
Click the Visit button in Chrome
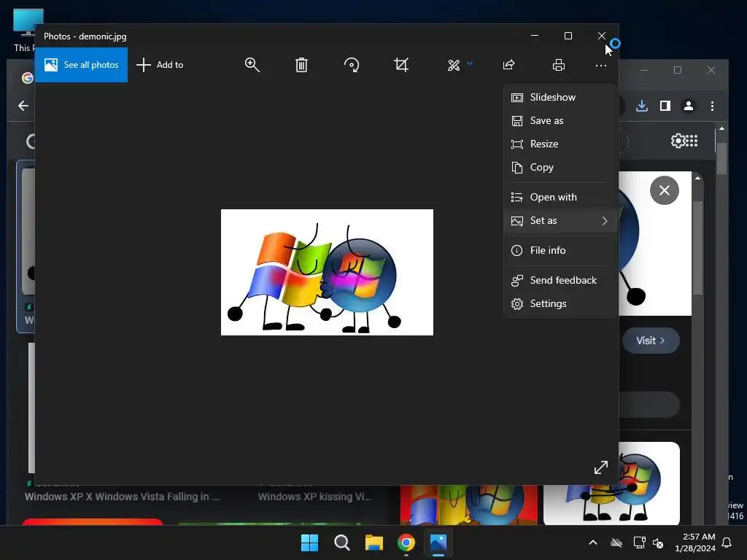tap(650, 341)
